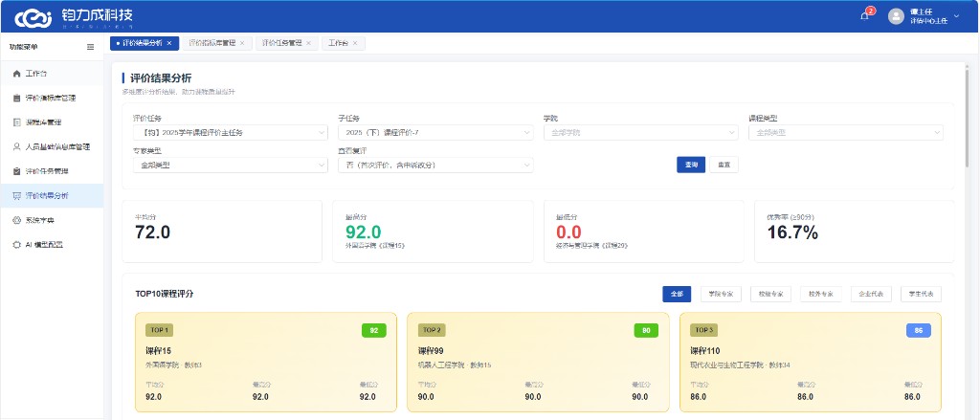This screenshot has height=420, width=980.
Task: Open the TOP 1 课程15 card
Action: pyautogui.click(x=266, y=363)
